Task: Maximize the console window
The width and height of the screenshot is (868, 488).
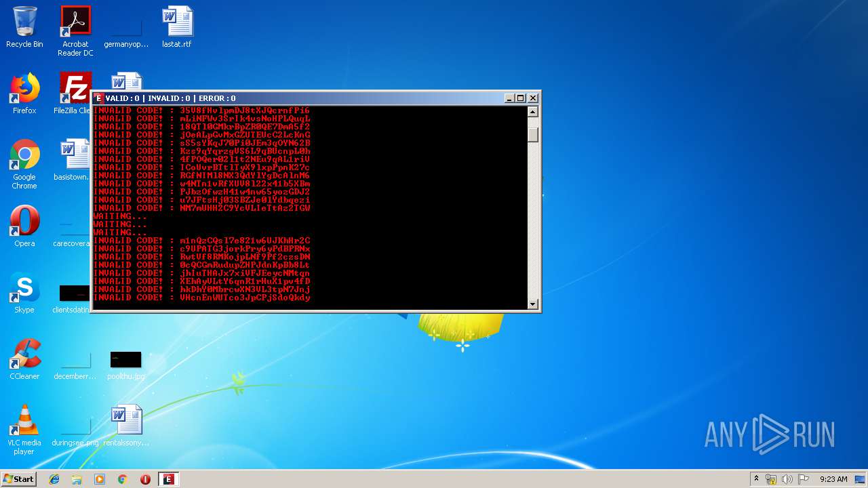Action: coord(520,98)
